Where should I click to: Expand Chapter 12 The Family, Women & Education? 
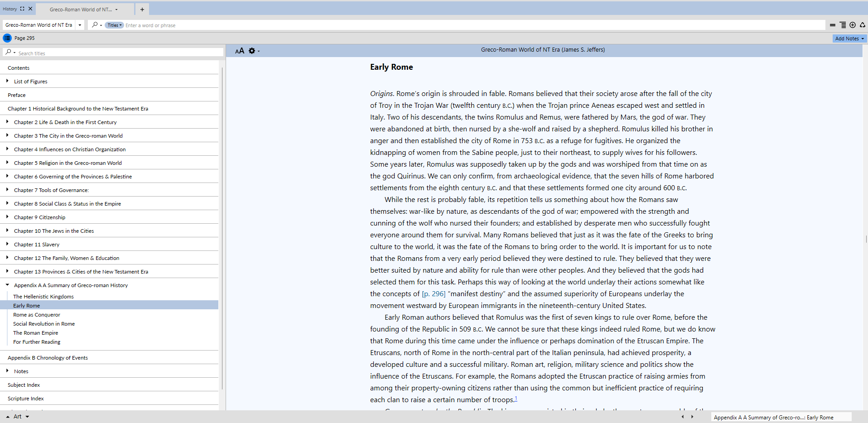(x=7, y=258)
